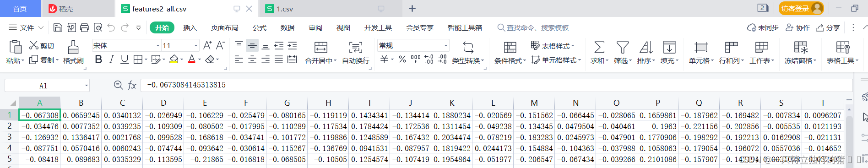The height and width of the screenshot is (168, 868).
Task: Open Conditional Formatting (条件格式)
Action: pos(510,52)
